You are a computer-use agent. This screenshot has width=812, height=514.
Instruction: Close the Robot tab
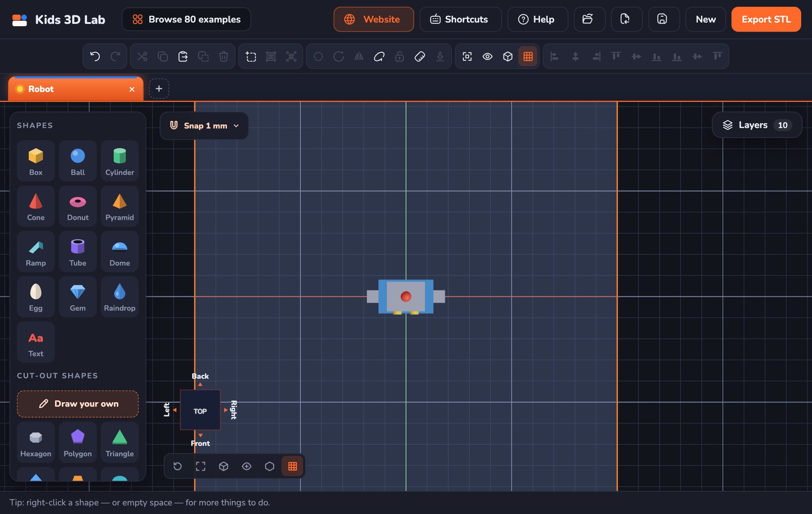132,89
